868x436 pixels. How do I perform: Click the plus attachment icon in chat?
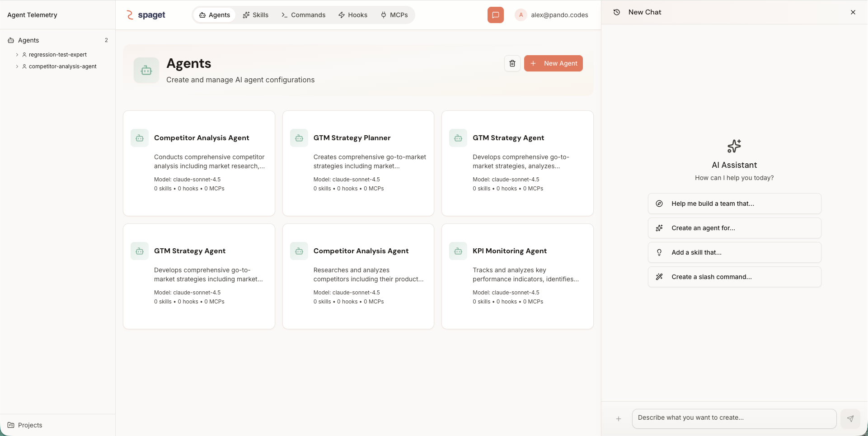click(x=618, y=419)
